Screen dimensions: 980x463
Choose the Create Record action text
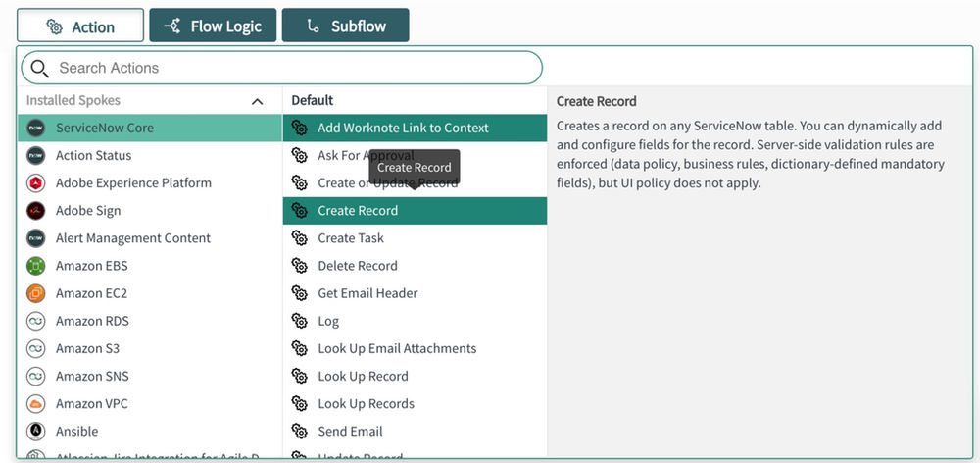(358, 210)
